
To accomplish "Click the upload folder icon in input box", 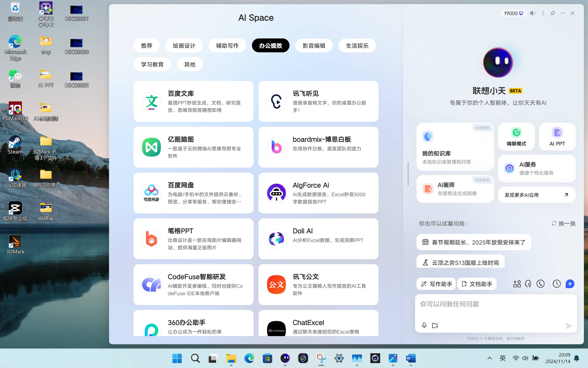I will click(435, 325).
